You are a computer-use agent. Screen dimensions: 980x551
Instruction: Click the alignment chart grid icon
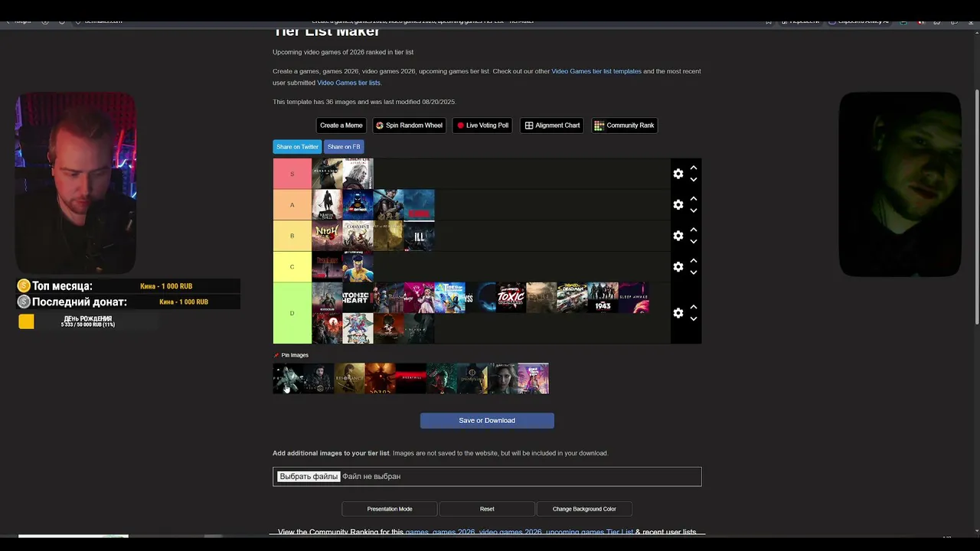(529, 126)
